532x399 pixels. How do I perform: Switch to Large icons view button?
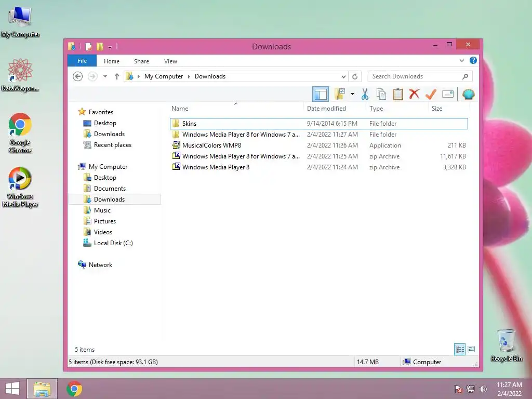click(471, 349)
